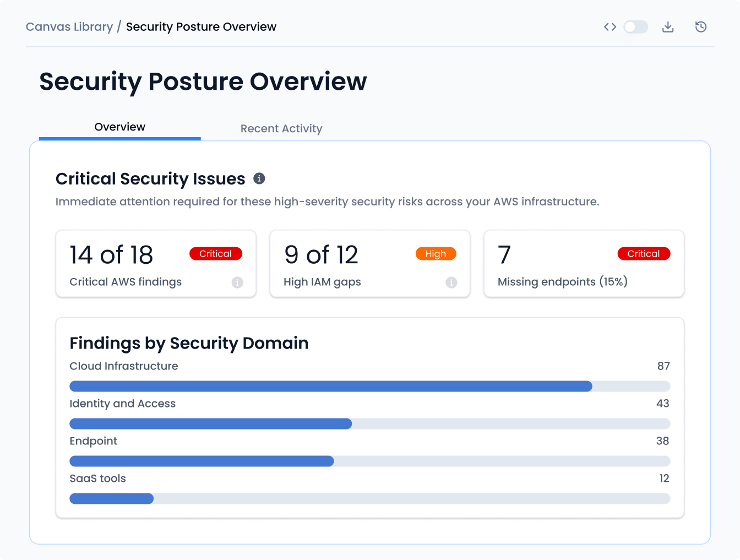This screenshot has width=740, height=560.
Task: Switch to the Recent Activity tab
Action: [281, 129]
